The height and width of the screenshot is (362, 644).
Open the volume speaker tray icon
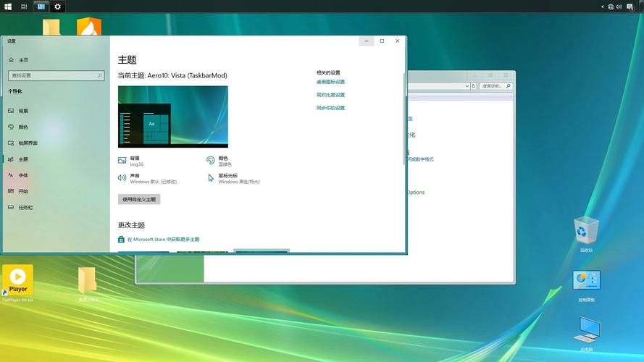coord(619,7)
